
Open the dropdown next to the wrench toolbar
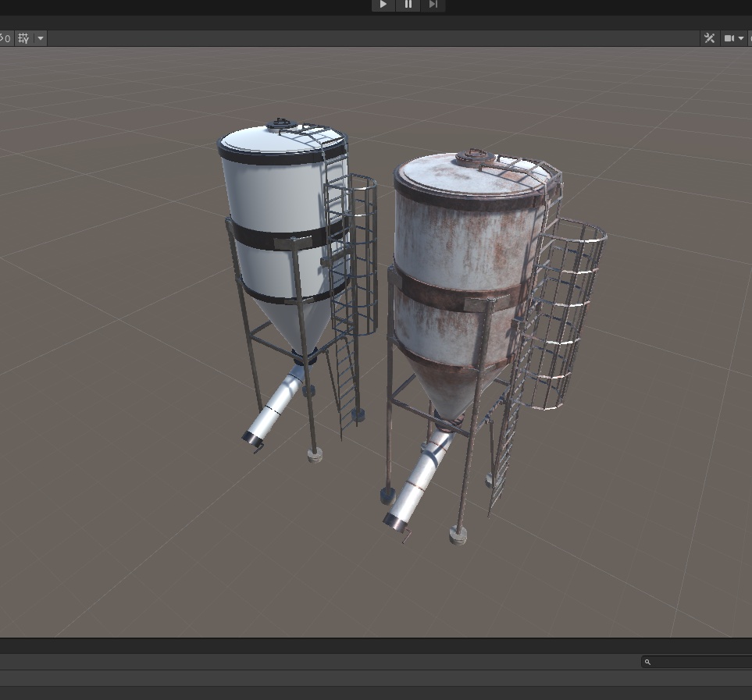[x=740, y=37]
